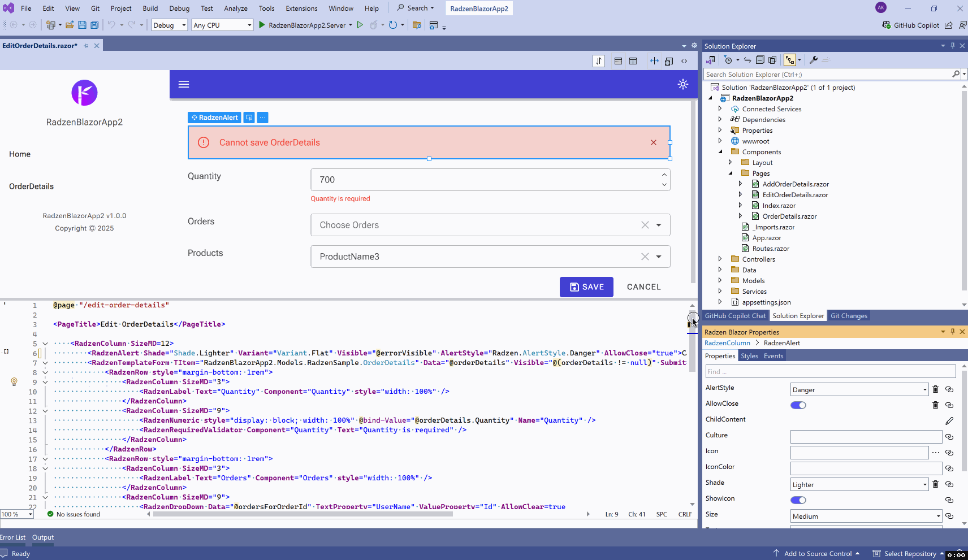Increase Quantity with the up stepper

[x=664, y=175]
